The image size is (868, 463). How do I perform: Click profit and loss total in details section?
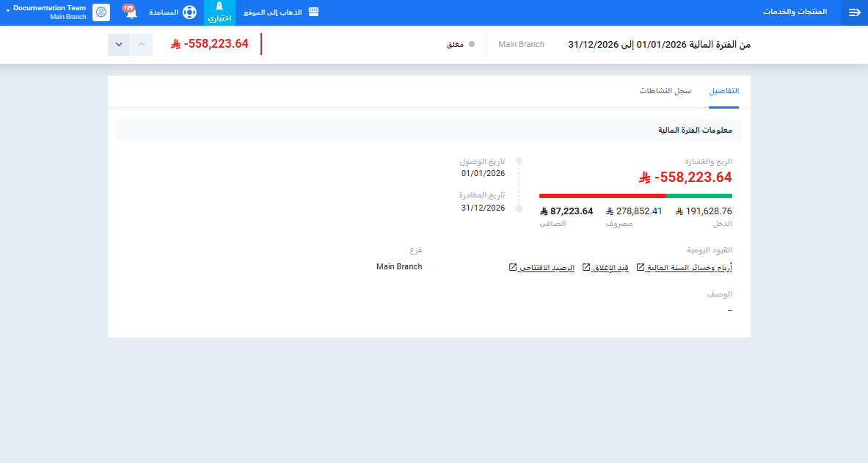click(685, 178)
